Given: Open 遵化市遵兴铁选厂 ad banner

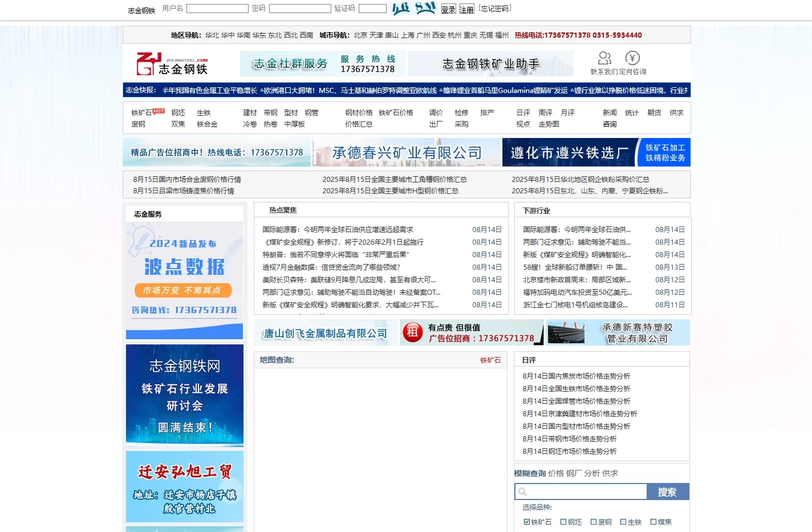Looking at the screenshot, I should pos(596,152).
